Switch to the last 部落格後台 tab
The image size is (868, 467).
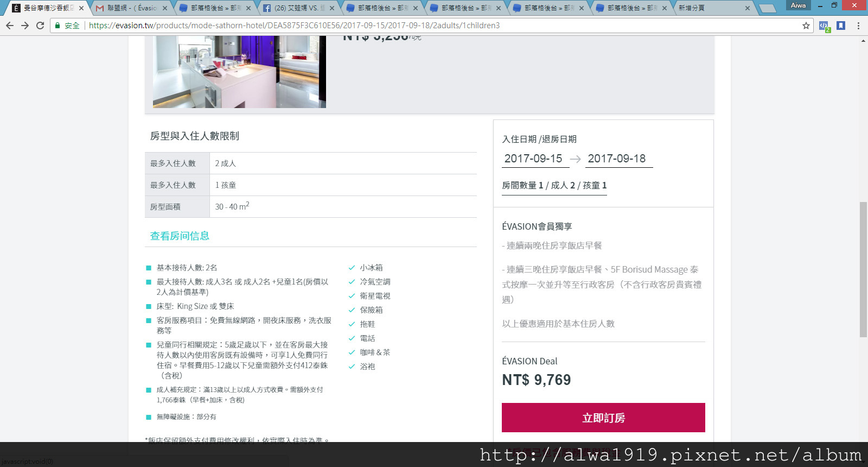[x=631, y=8]
